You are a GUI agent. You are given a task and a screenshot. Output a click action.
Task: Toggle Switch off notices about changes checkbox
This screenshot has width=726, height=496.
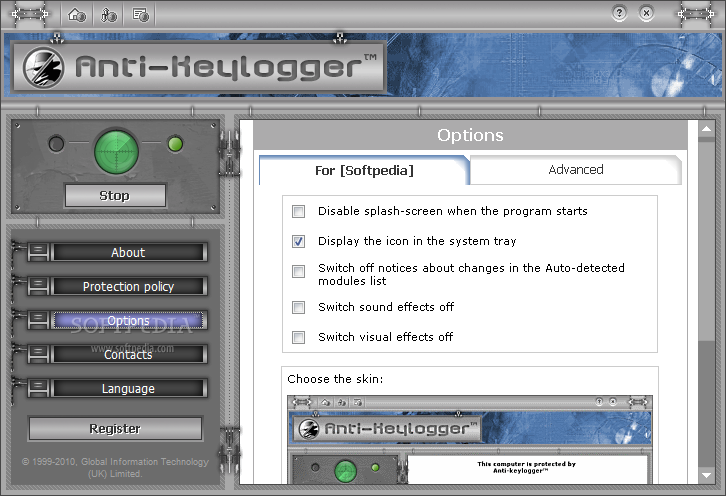pyautogui.click(x=299, y=271)
